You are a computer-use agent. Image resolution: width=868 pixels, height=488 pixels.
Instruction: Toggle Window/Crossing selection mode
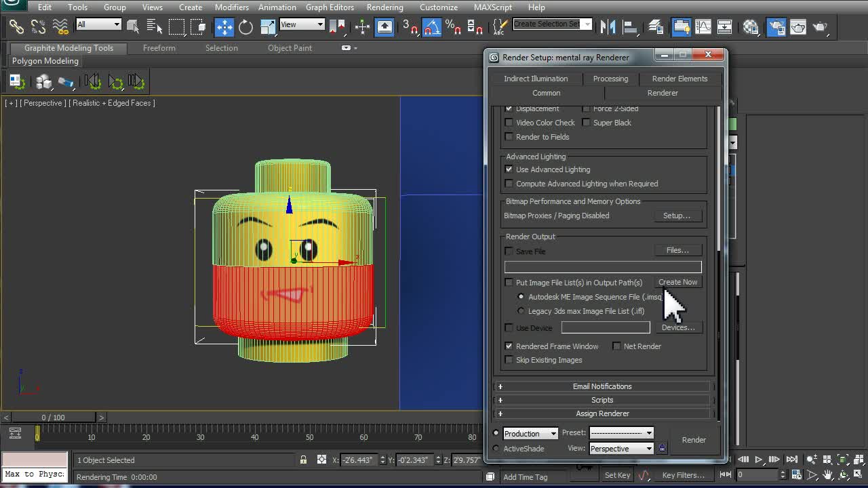198,27
